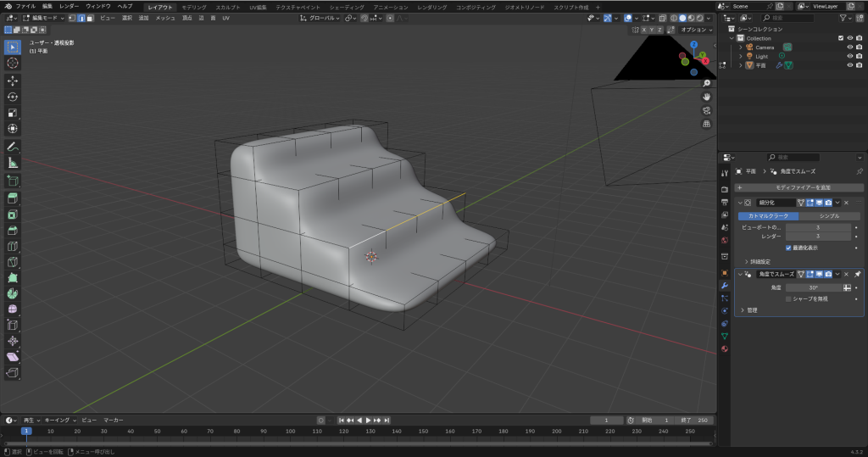Choose the Annotate pencil tool
Screen dimensions: 868x457
pyautogui.click(x=13, y=147)
